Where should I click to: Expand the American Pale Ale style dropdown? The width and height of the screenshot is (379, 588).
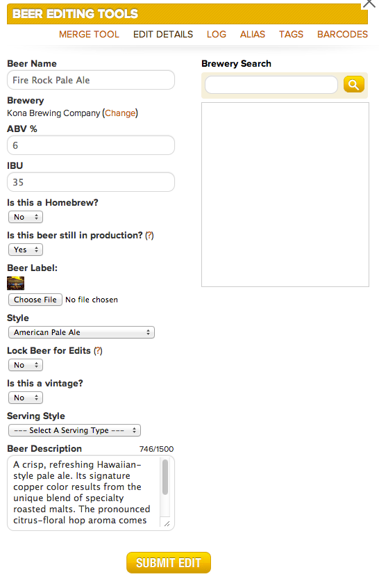click(82, 332)
